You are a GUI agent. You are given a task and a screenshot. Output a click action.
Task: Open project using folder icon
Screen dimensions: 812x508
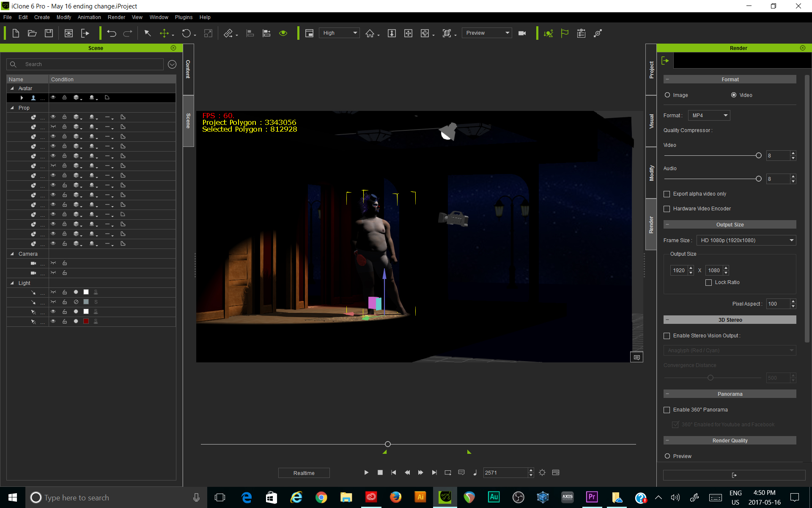tap(32, 33)
